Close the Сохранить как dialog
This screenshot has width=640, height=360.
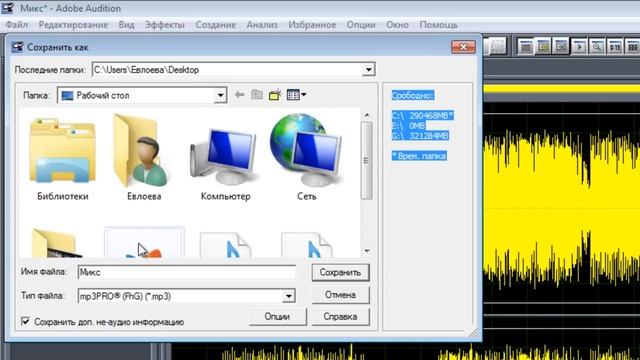pyautogui.click(x=463, y=47)
